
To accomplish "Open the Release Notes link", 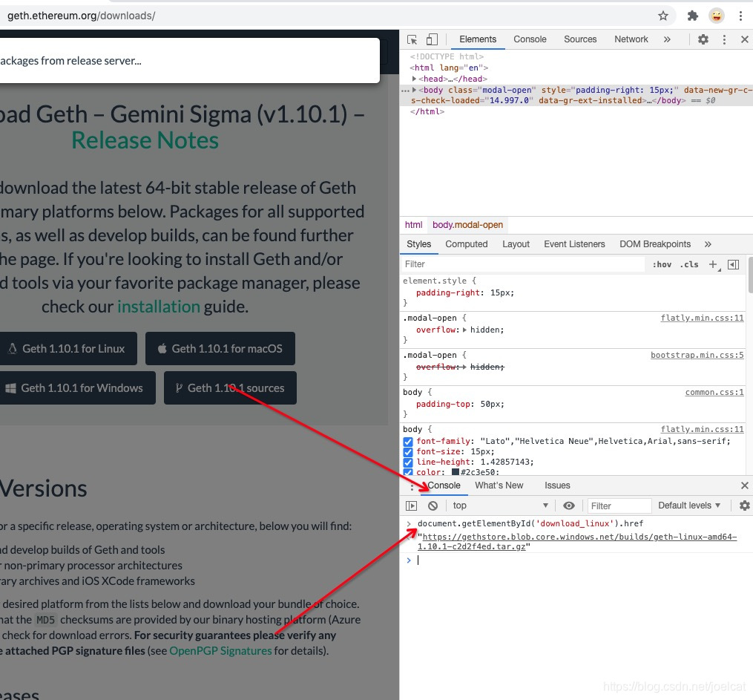I will click(x=145, y=140).
